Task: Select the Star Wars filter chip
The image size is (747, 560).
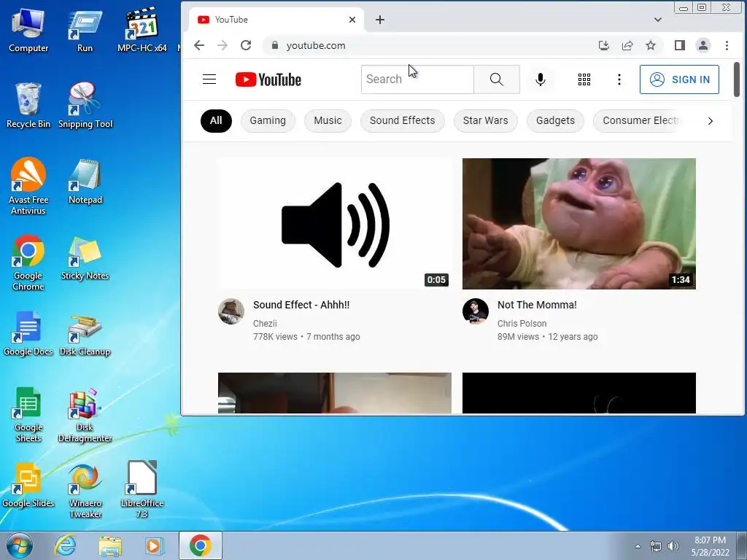Action: click(485, 120)
